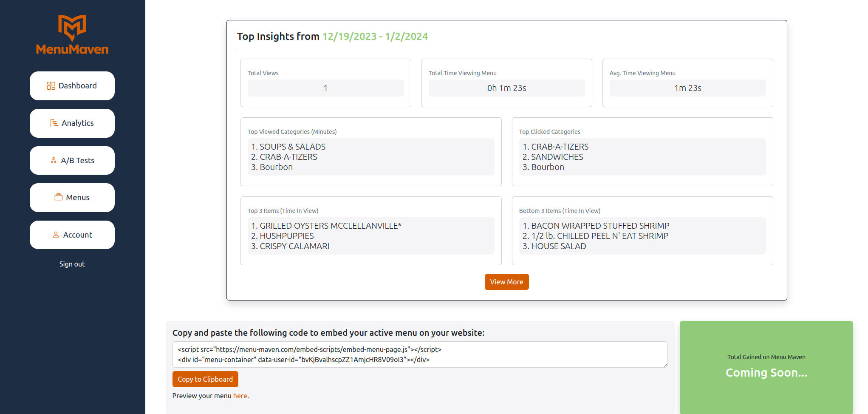Click the insights date range text

click(375, 37)
